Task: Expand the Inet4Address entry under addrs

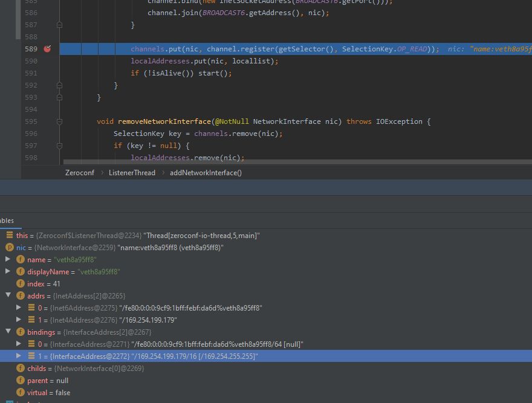Action: point(19,320)
